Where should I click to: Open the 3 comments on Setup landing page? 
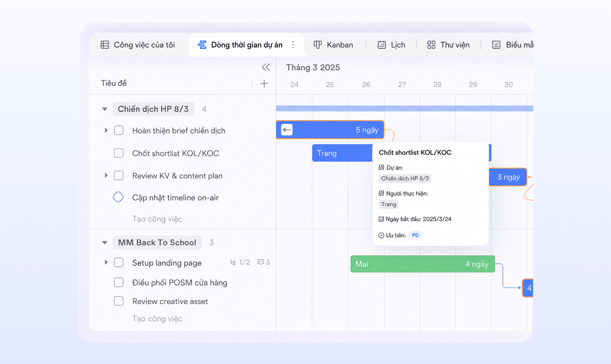(264, 262)
